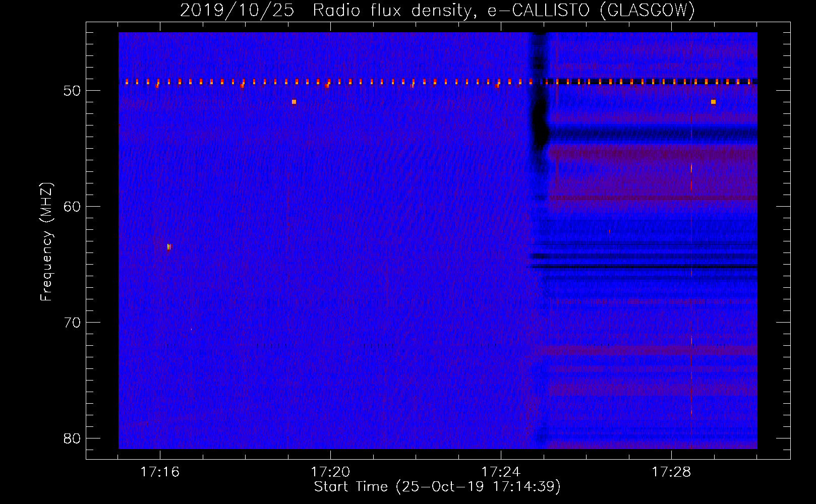Click the 'e-CALLISTO (GLASGOW)' title text

click(591, 11)
